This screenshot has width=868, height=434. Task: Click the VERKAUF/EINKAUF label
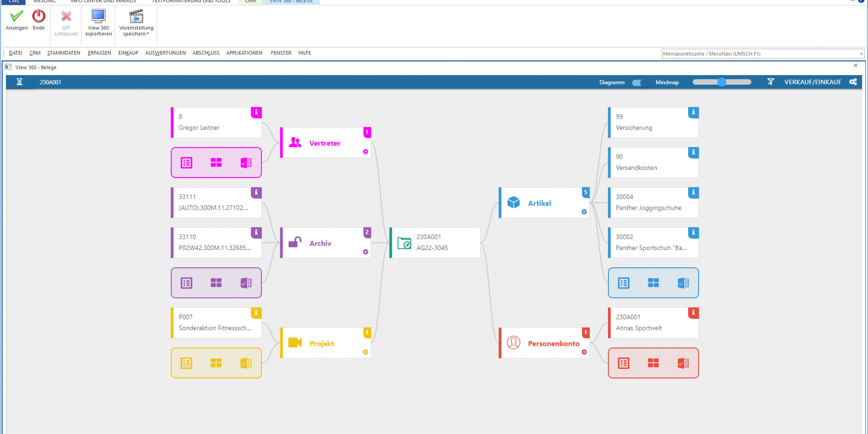(812, 82)
